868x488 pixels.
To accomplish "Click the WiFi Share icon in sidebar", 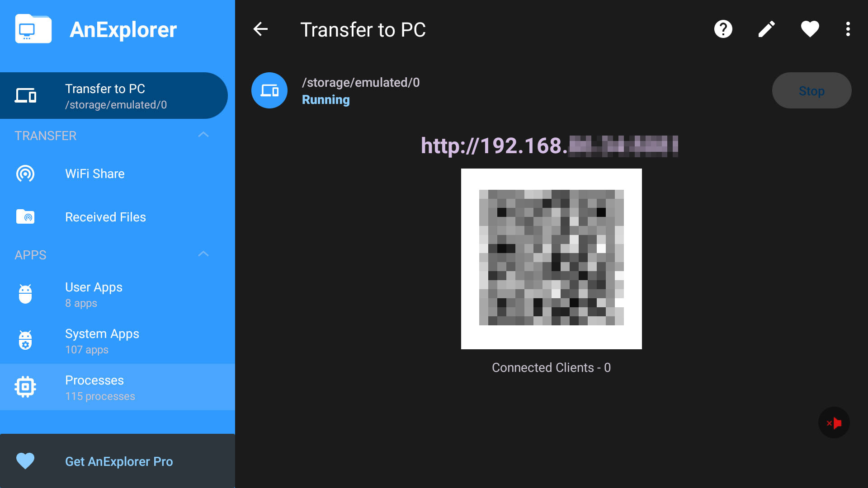I will pos(26,174).
